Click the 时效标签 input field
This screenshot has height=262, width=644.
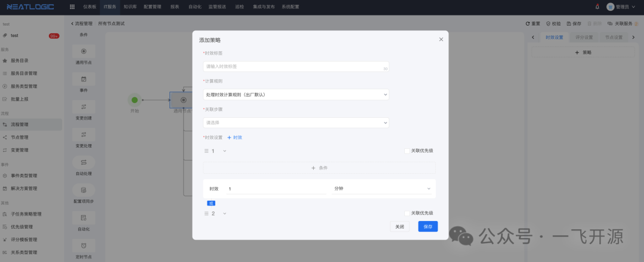[296, 67]
